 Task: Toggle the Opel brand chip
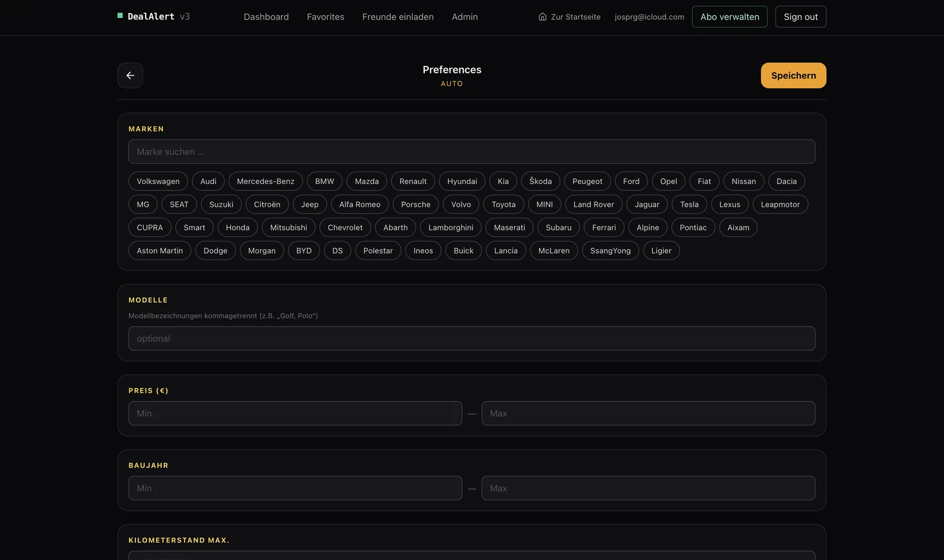(669, 181)
